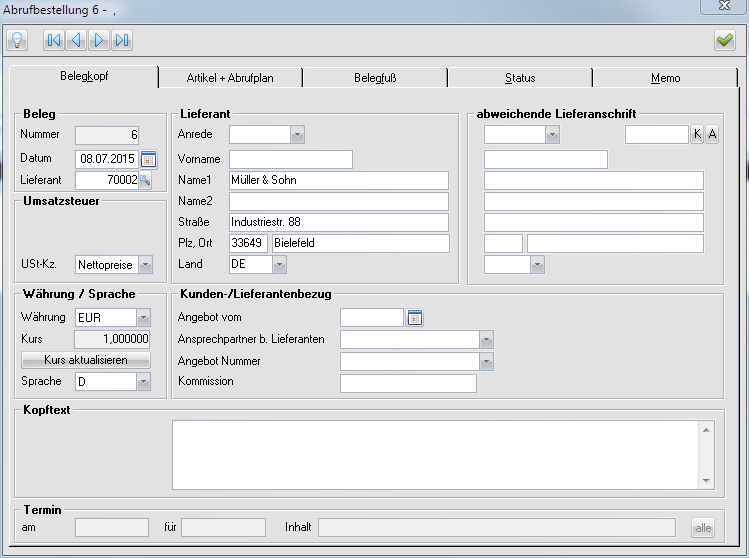749x558 pixels.
Task: Click the K button for Lieferanschrift
Action: click(x=697, y=134)
